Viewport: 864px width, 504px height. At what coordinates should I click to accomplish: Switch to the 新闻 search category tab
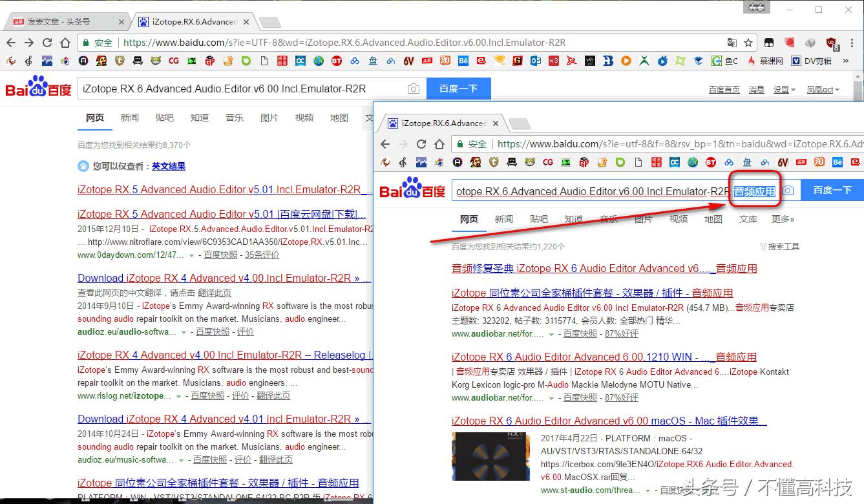tap(503, 219)
